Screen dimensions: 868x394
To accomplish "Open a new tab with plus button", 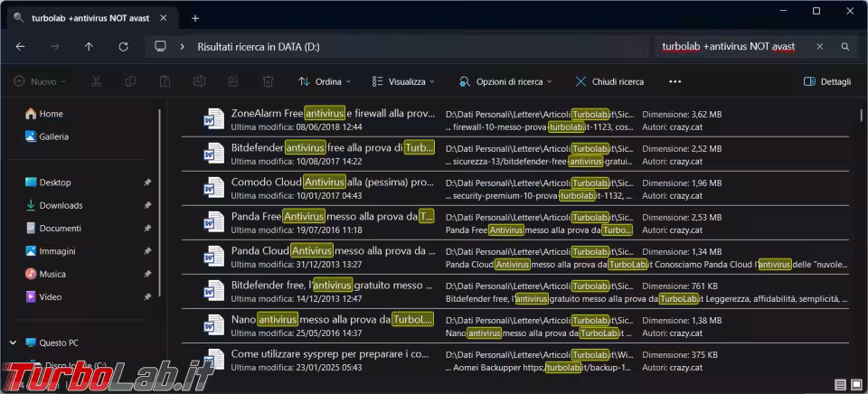I will coord(195,18).
